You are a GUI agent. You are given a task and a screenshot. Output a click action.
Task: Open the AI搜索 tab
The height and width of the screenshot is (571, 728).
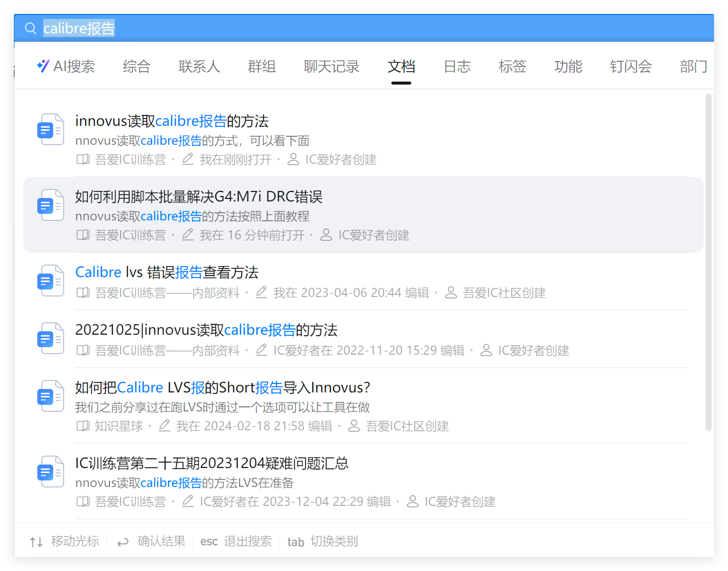click(x=66, y=66)
